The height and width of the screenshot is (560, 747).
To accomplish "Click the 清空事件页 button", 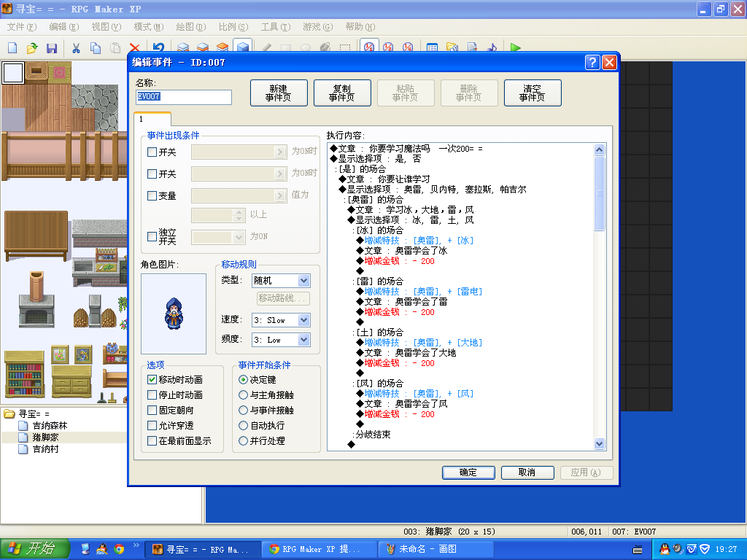I will (x=532, y=93).
